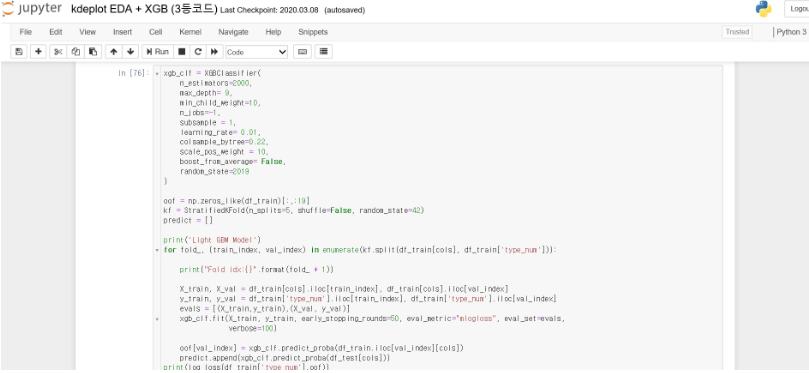Click the scale_pos_weight = 10 line

(x=224, y=152)
